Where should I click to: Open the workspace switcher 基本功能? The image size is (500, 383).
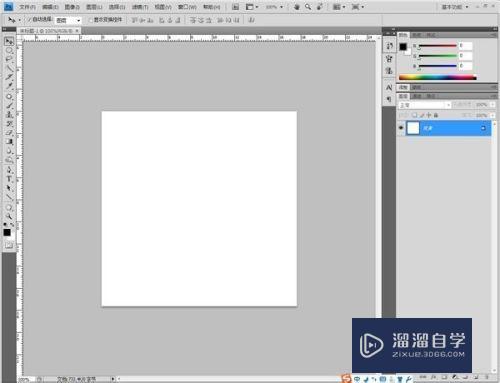coord(455,7)
